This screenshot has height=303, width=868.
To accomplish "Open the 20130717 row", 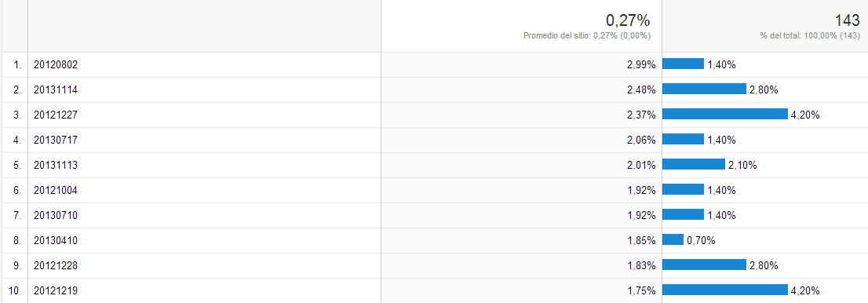I will coord(56,141).
